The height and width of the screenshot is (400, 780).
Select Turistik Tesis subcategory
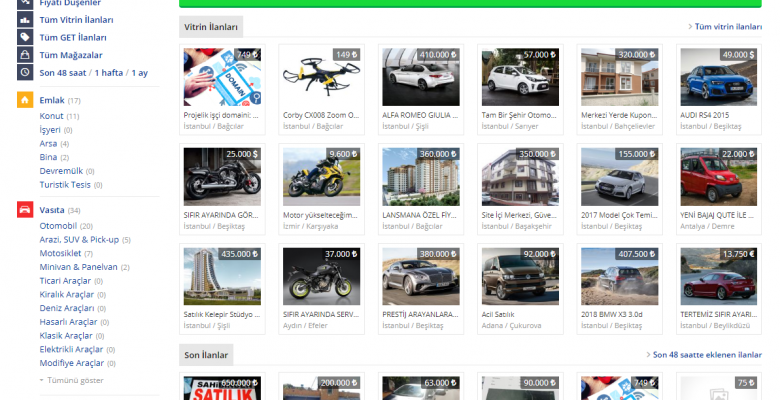[x=65, y=185]
